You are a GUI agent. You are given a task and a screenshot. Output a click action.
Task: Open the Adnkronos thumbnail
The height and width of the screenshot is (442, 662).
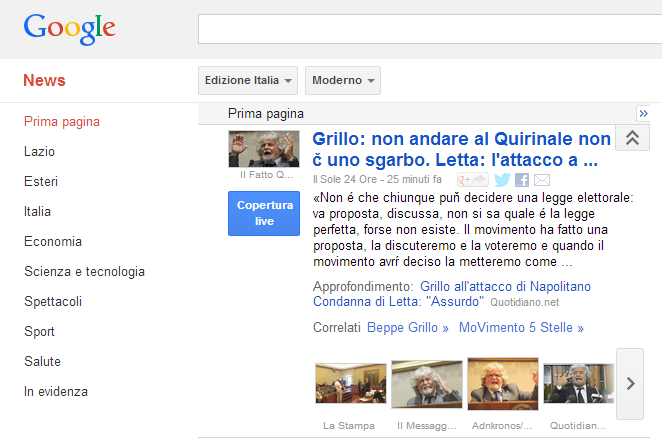503,384
